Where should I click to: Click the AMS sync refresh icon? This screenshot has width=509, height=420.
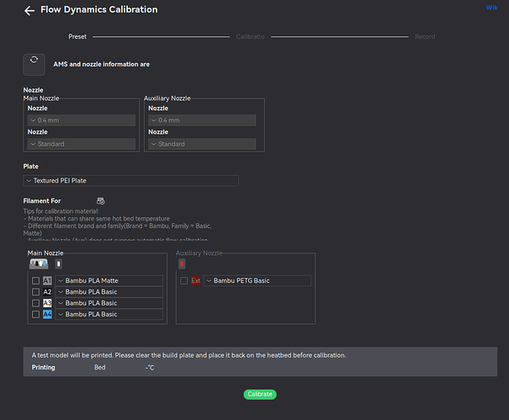pos(34,64)
